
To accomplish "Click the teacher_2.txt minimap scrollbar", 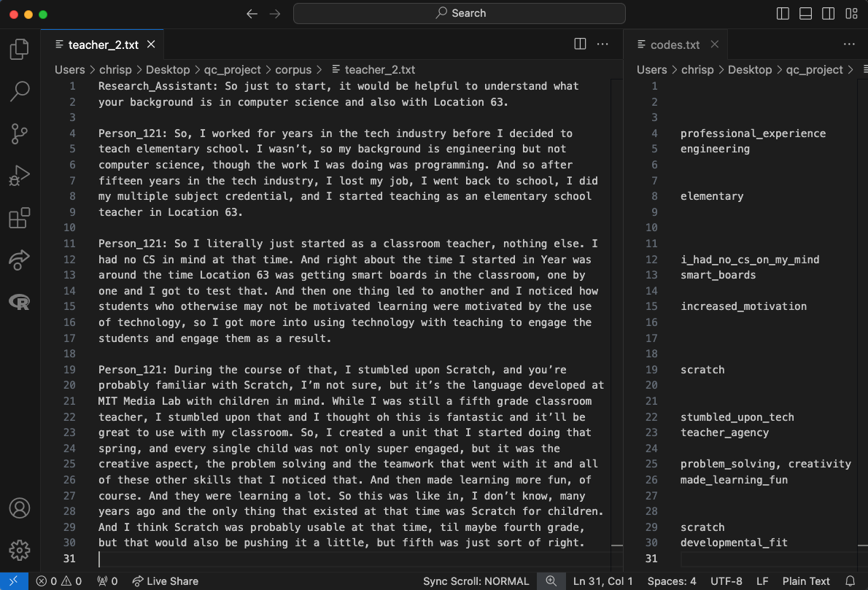I will (x=616, y=325).
